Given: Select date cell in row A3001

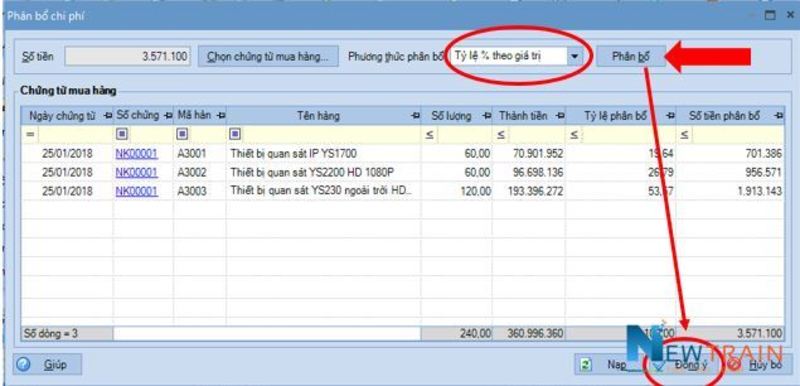Looking at the screenshot, I should point(67,153).
